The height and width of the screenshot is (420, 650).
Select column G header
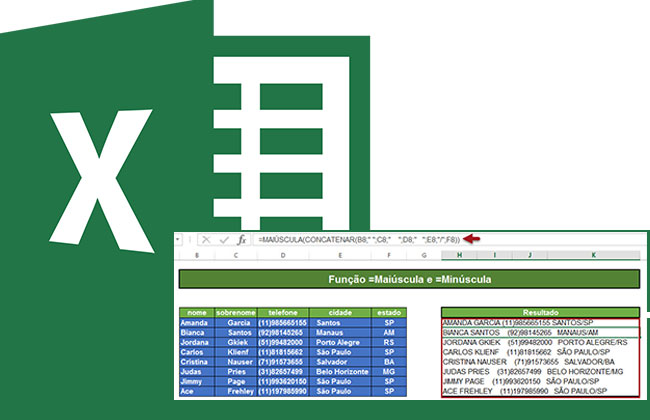424,255
